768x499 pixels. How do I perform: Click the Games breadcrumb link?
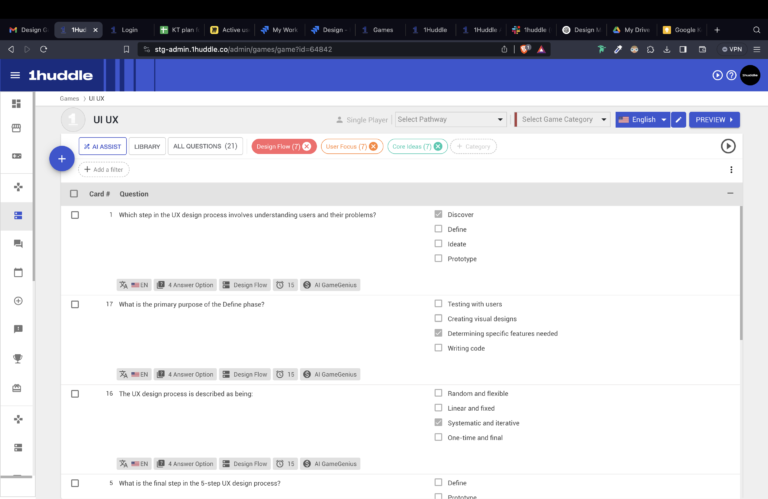click(69, 99)
